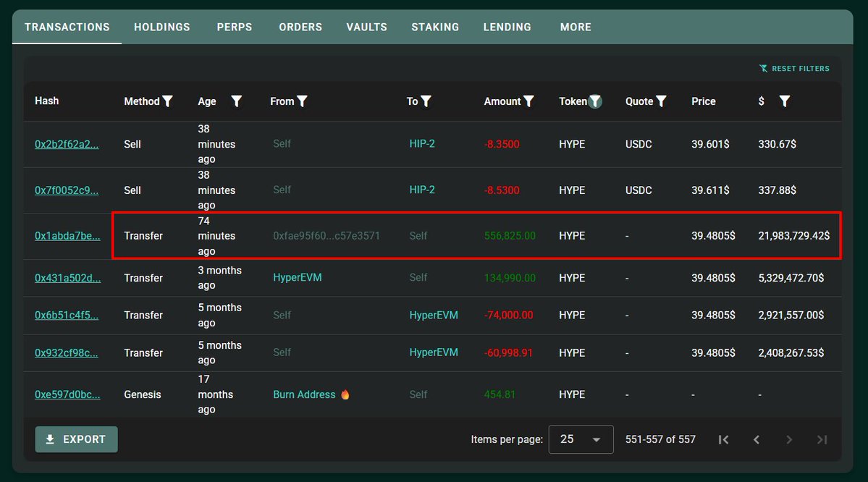Screen dimensions: 868x482
Task: Open transaction hash 0x1abda7be link
Action: [67, 236]
